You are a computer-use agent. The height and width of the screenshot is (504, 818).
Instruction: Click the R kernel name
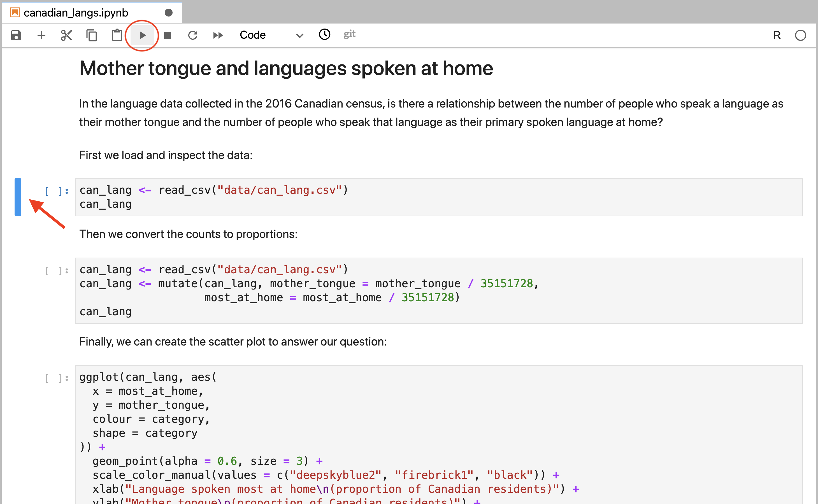tap(777, 35)
